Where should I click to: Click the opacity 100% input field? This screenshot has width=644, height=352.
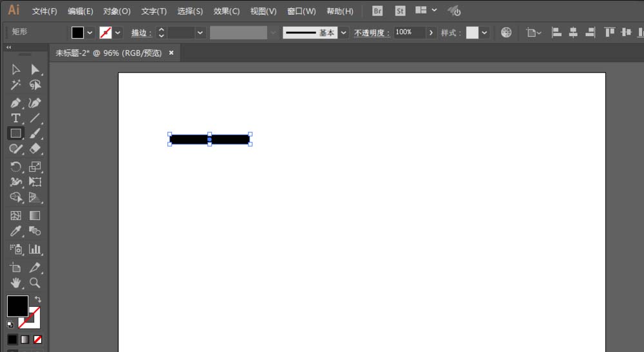[408, 32]
